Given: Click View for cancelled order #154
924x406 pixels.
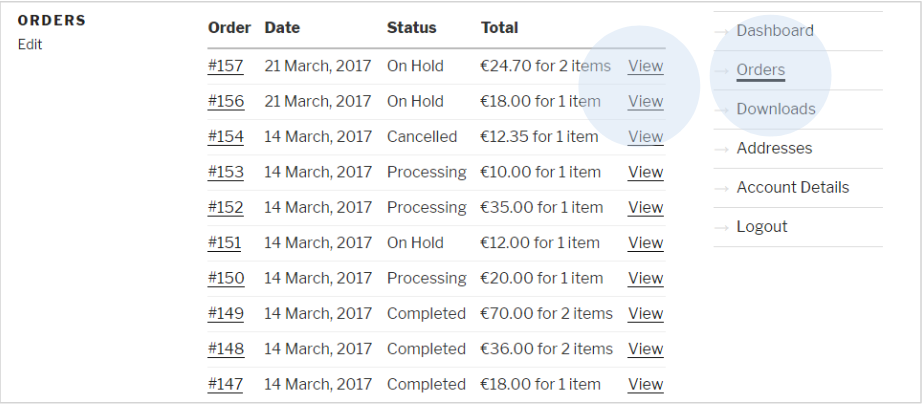Looking at the screenshot, I should 645,137.
